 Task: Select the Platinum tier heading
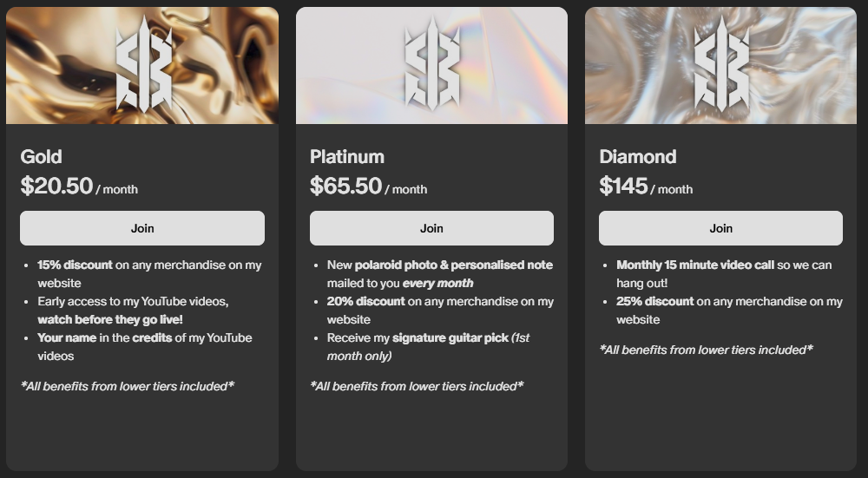coord(347,157)
